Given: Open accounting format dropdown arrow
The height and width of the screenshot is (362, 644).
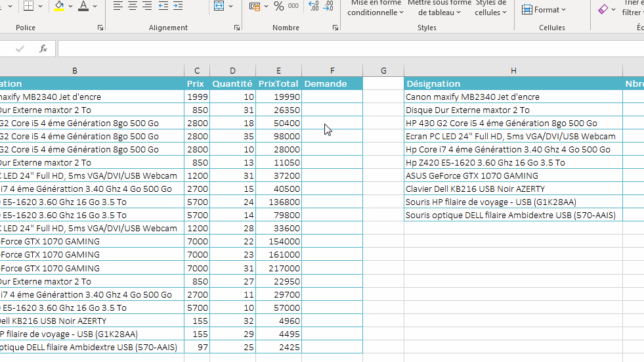Looking at the screenshot, I should 266,6.
